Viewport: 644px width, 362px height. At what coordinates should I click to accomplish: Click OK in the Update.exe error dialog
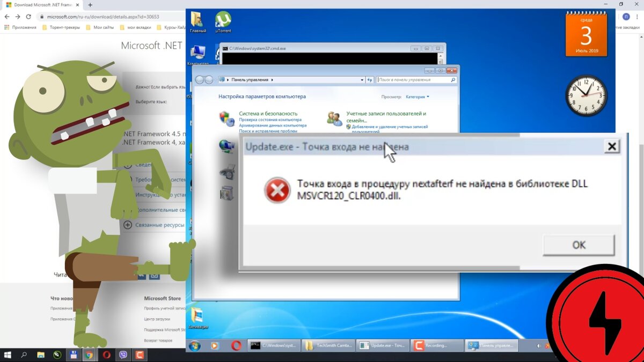pyautogui.click(x=579, y=245)
